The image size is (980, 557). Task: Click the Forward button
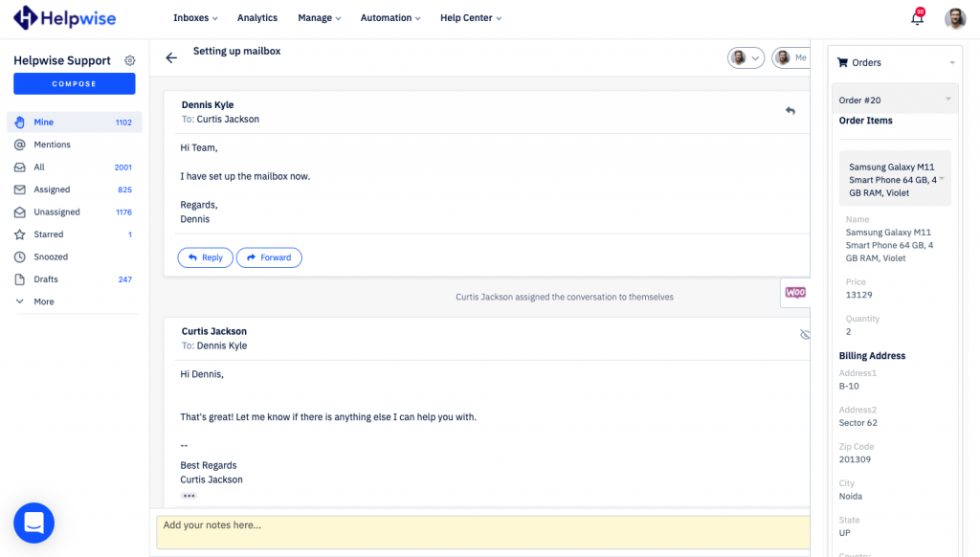[269, 257]
